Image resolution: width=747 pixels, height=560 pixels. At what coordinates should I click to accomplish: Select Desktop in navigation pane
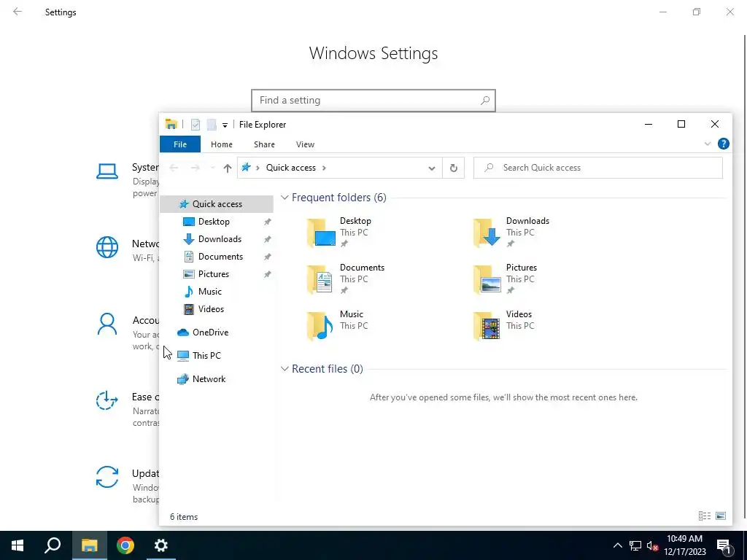pyautogui.click(x=214, y=222)
